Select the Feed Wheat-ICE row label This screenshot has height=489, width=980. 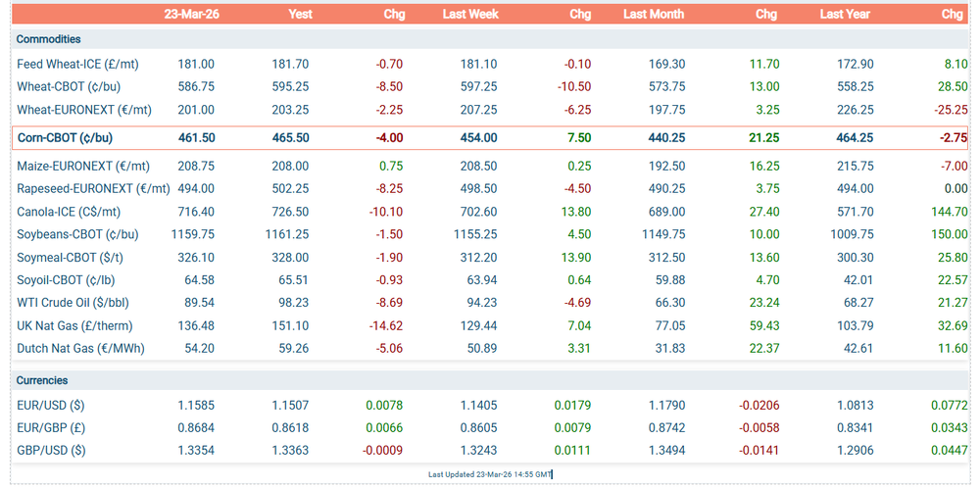coord(77,64)
